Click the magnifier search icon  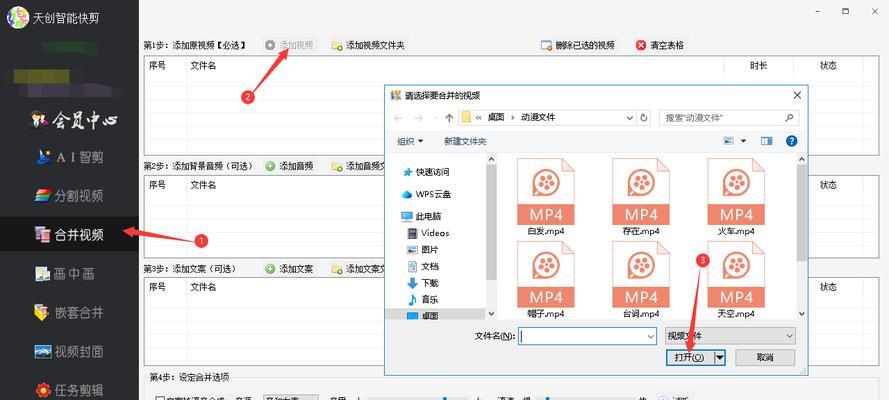[789, 118]
